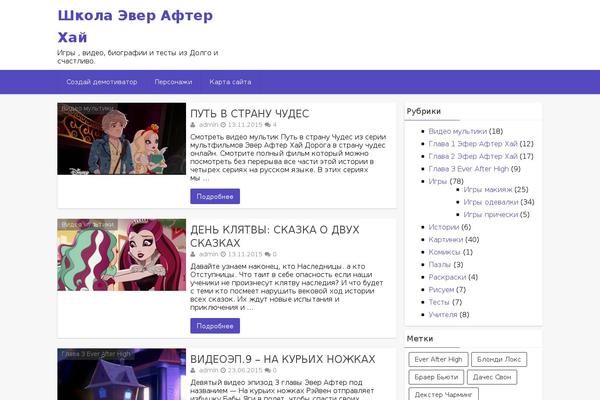Screen dimensions: 600x400
Task: Select the Декстер Чарминг tag
Action: (443, 394)
